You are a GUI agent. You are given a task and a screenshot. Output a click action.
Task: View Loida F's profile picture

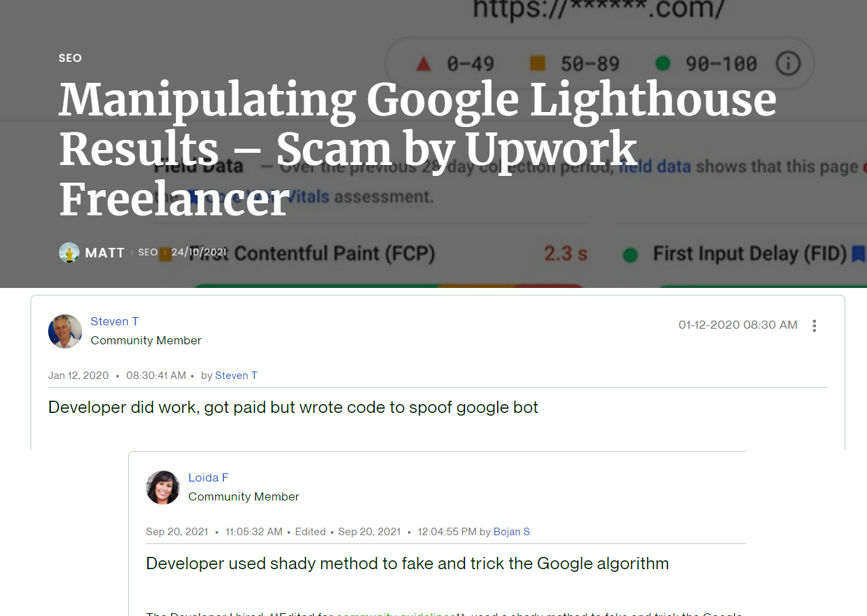[x=163, y=488]
